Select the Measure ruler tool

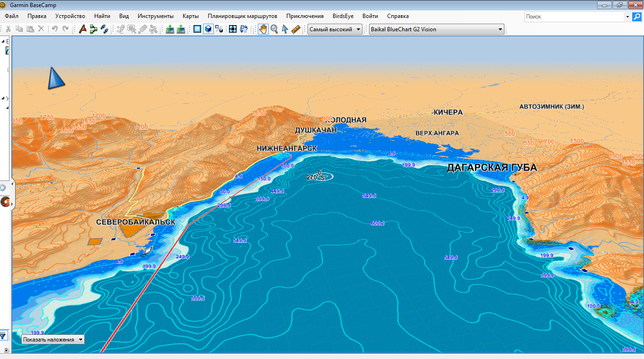[296, 29]
